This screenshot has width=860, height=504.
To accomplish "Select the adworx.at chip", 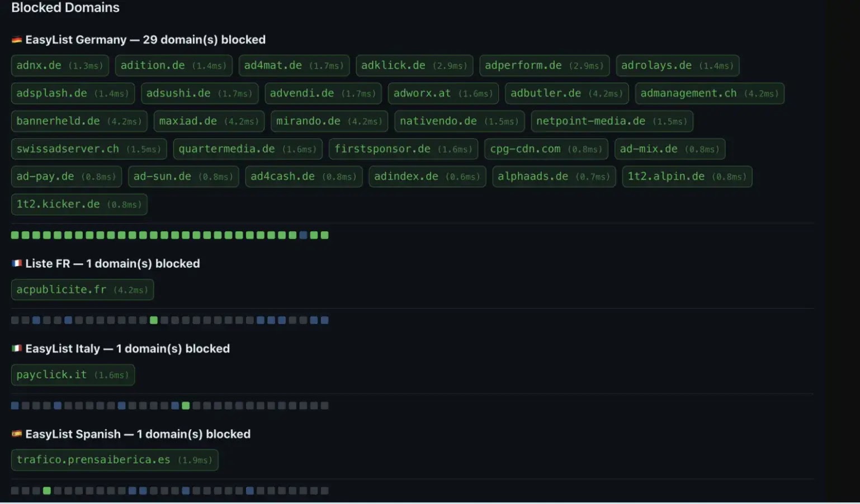I will [x=443, y=93].
